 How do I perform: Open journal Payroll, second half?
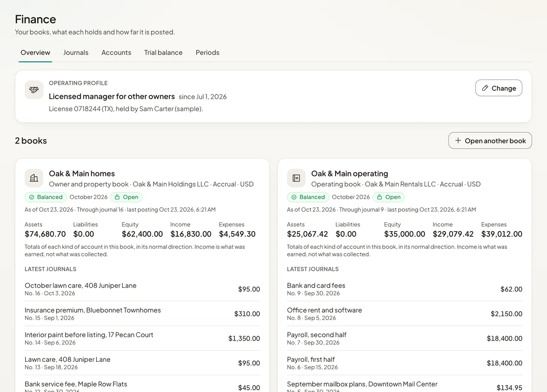pyautogui.click(x=405, y=339)
